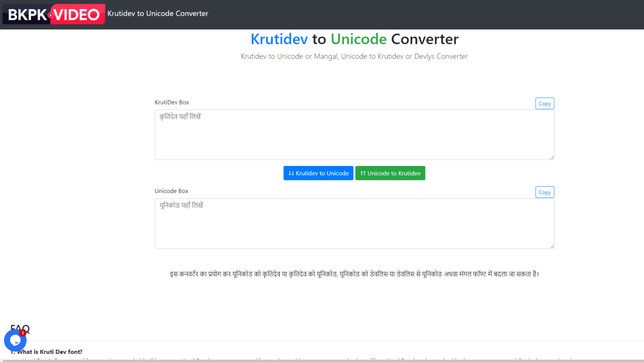This screenshot has width=644, height=362.
Task: Click the subtitle about Mangal and Devlys converter
Action: [354, 56]
